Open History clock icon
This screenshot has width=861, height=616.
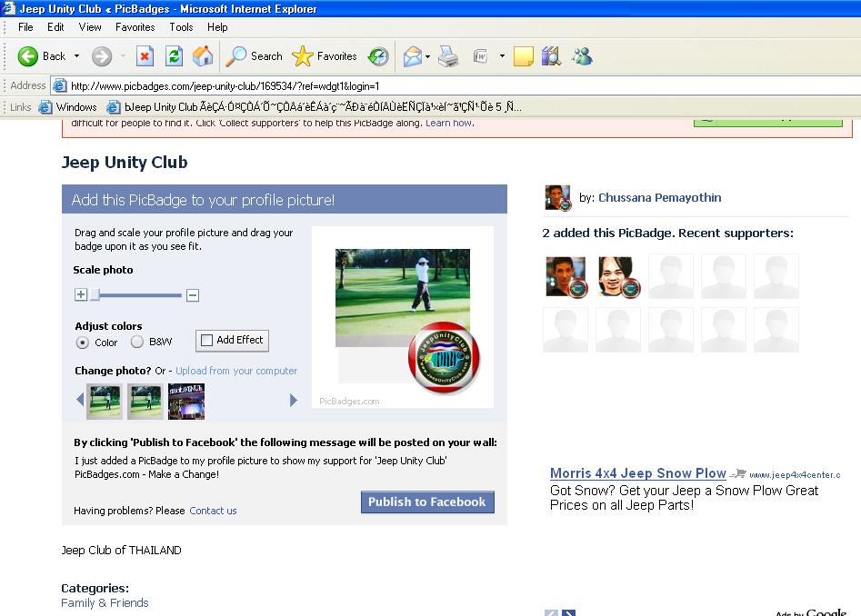pyautogui.click(x=378, y=56)
